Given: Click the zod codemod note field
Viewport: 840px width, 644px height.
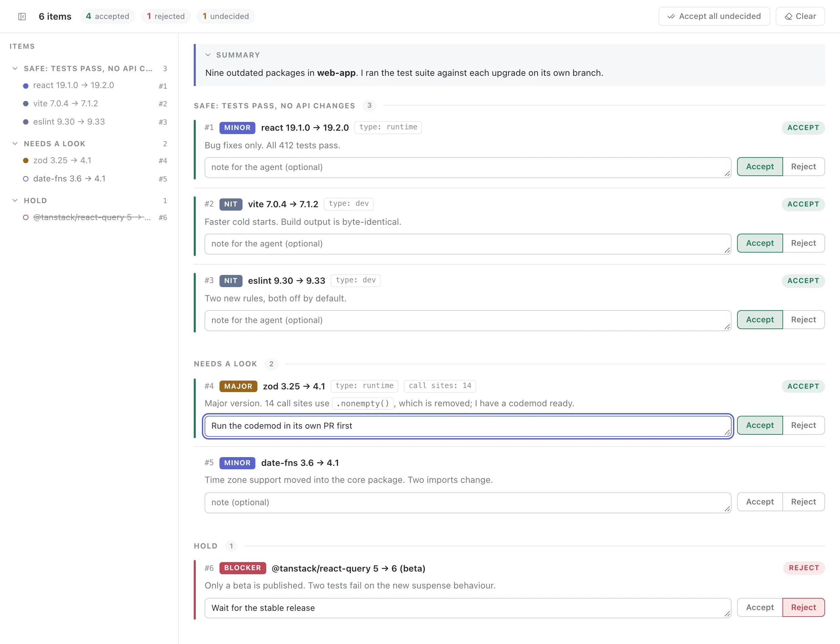Looking at the screenshot, I should (468, 426).
